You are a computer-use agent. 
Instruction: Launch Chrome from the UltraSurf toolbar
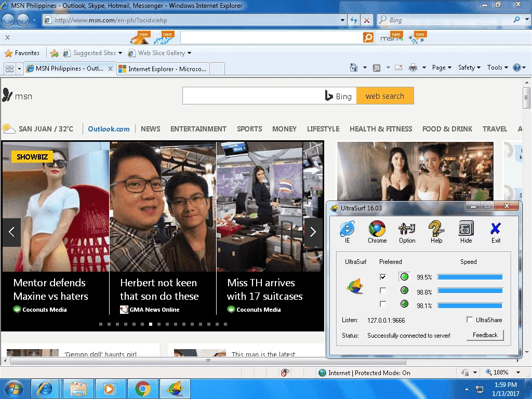pos(377,232)
